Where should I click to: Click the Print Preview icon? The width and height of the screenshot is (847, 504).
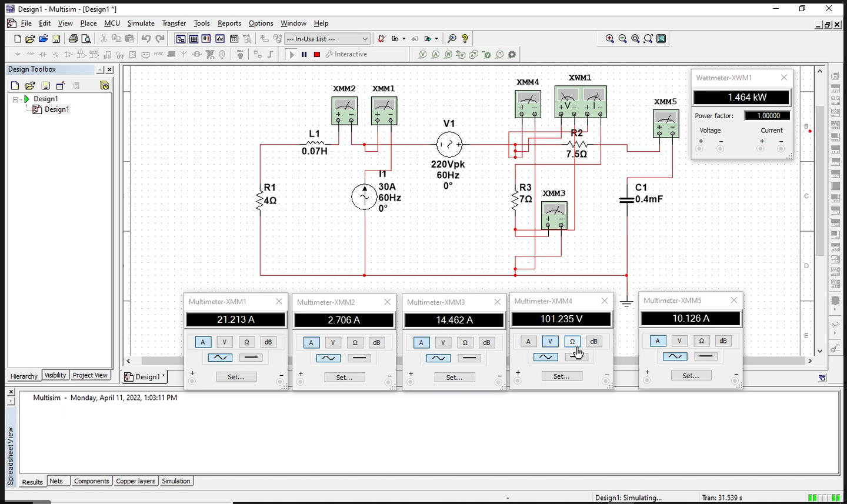pyautogui.click(x=86, y=38)
